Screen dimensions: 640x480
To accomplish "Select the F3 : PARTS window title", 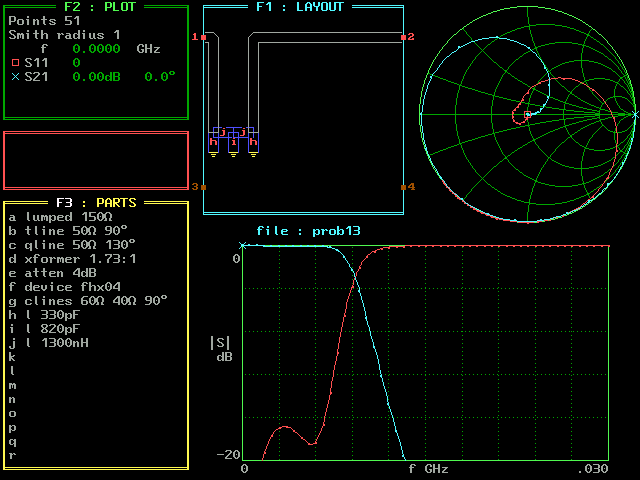I will click(96, 203).
